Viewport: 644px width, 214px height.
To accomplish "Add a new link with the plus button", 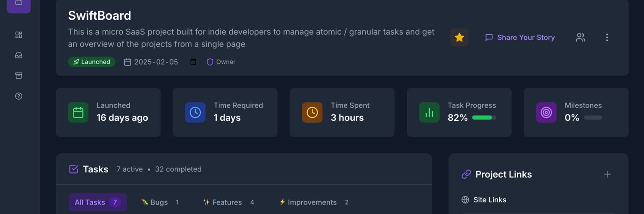I will coord(608,174).
